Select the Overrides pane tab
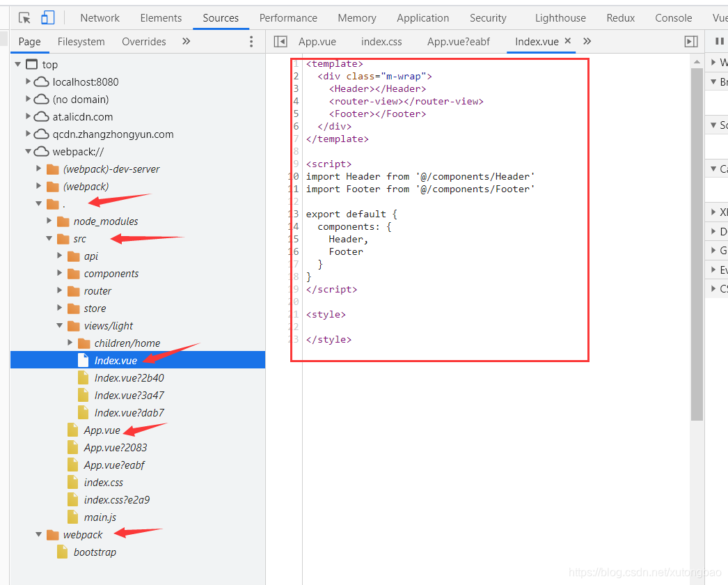 click(144, 42)
